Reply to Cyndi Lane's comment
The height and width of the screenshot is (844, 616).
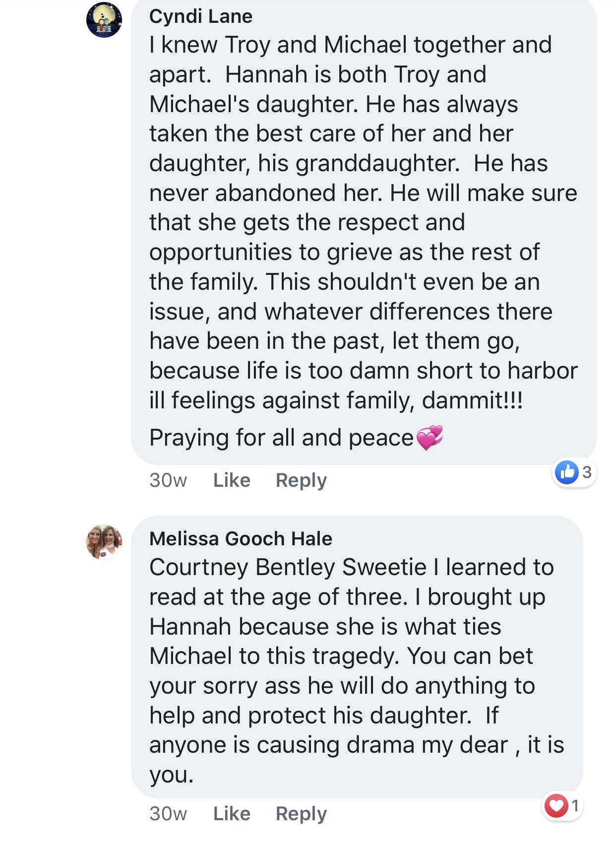point(301,480)
